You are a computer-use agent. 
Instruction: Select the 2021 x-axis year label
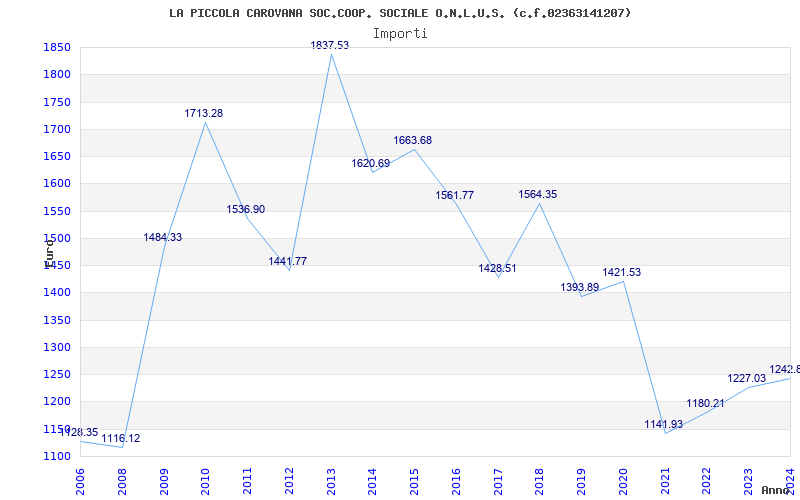(x=665, y=481)
